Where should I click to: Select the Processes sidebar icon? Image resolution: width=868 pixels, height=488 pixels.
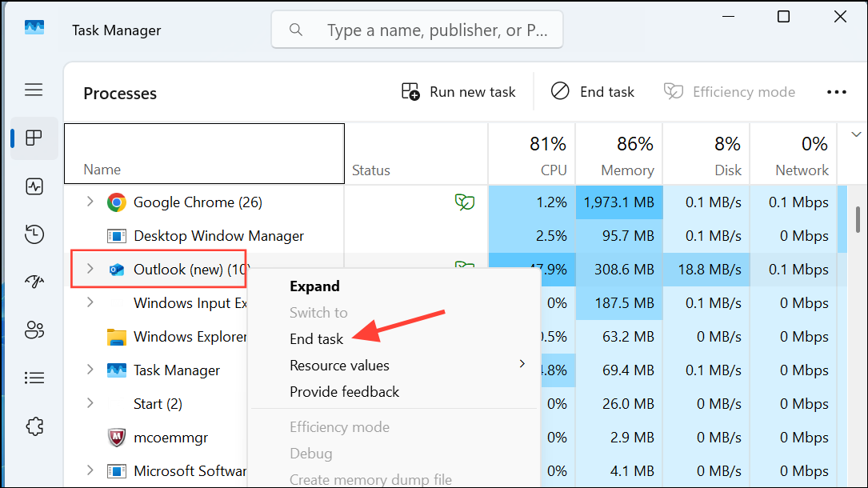(34, 138)
